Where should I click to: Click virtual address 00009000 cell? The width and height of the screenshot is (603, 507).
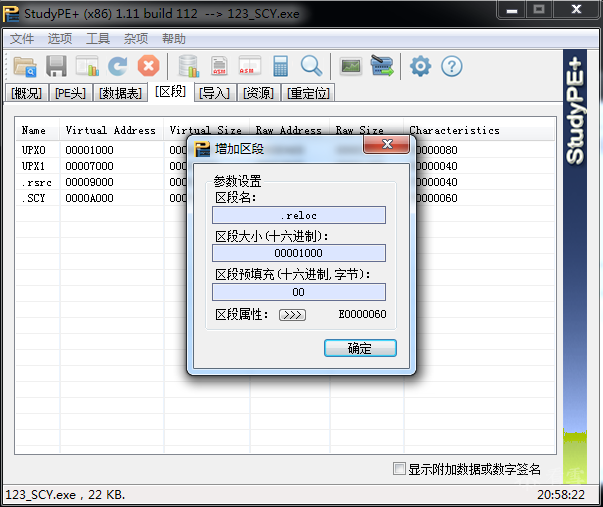click(x=89, y=182)
